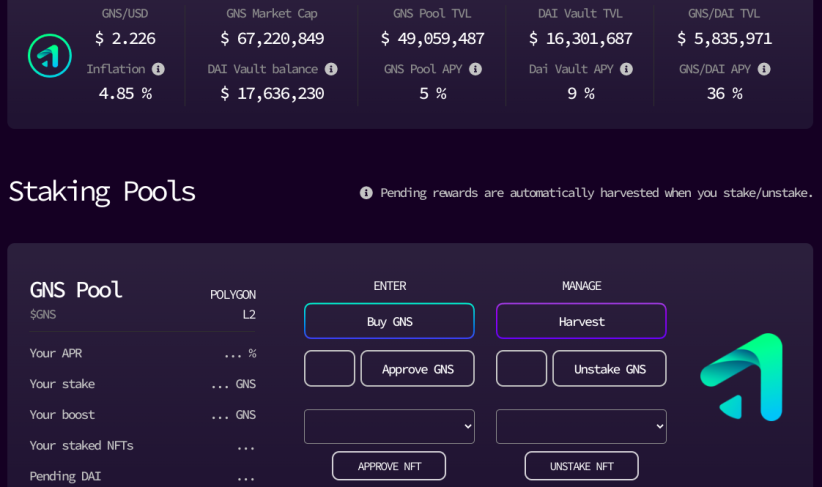This screenshot has width=822, height=487.
Task: Click the APPROVE NFT button
Action: pyautogui.click(x=389, y=466)
